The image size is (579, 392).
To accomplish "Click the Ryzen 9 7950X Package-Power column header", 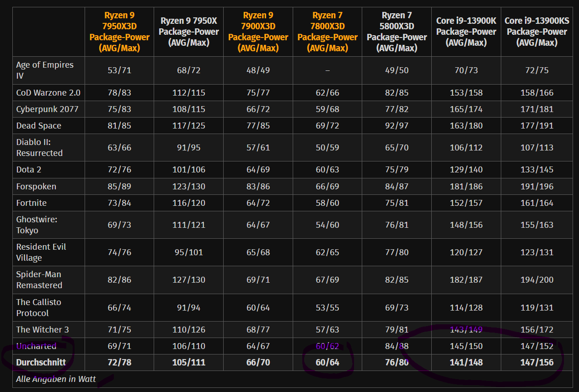I will [x=189, y=32].
